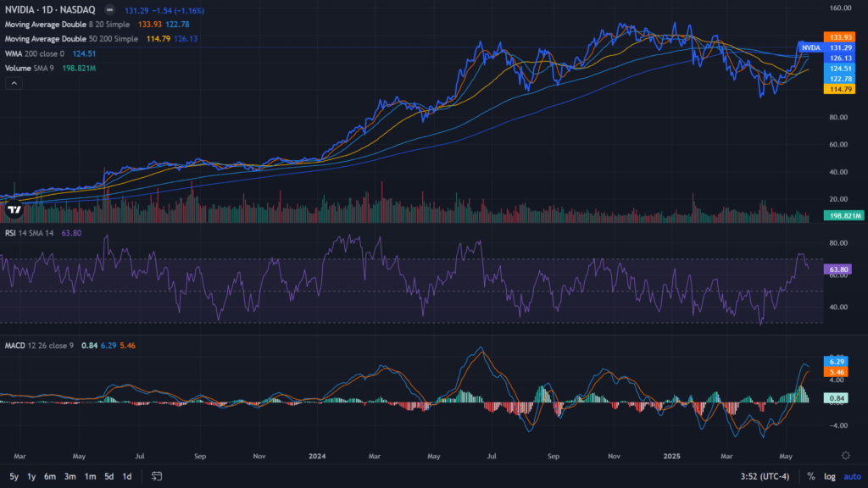Click the minus icon beside NVIDIA title

point(109,10)
